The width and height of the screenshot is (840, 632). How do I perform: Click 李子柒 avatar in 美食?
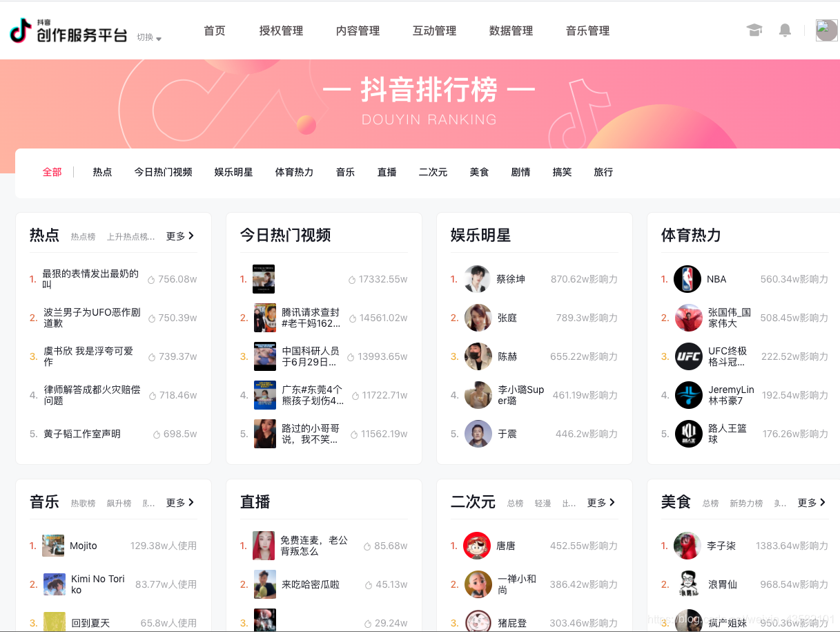click(x=687, y=546)
